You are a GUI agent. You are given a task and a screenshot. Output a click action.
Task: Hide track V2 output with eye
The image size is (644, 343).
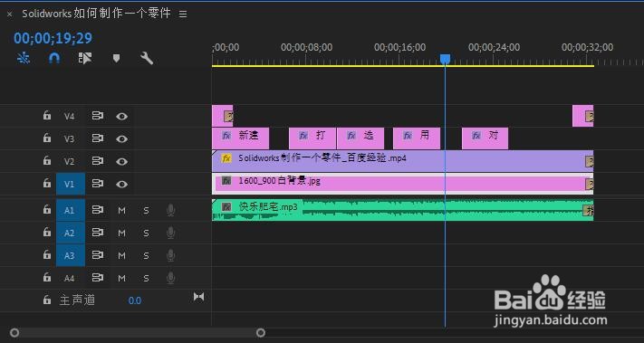point(121,162)
